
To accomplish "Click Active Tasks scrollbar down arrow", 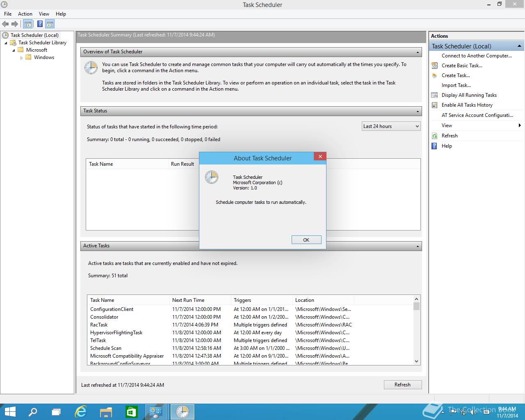I will (417, 361).
